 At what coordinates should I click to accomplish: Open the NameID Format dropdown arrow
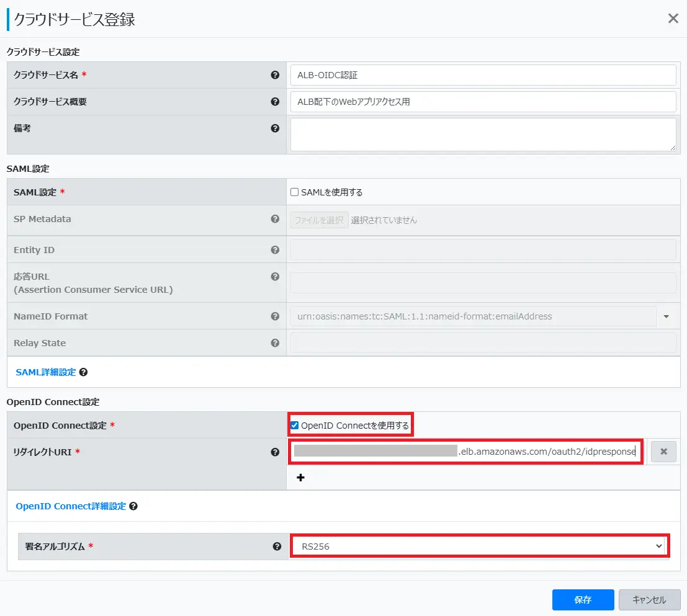(x=667, y=316)
